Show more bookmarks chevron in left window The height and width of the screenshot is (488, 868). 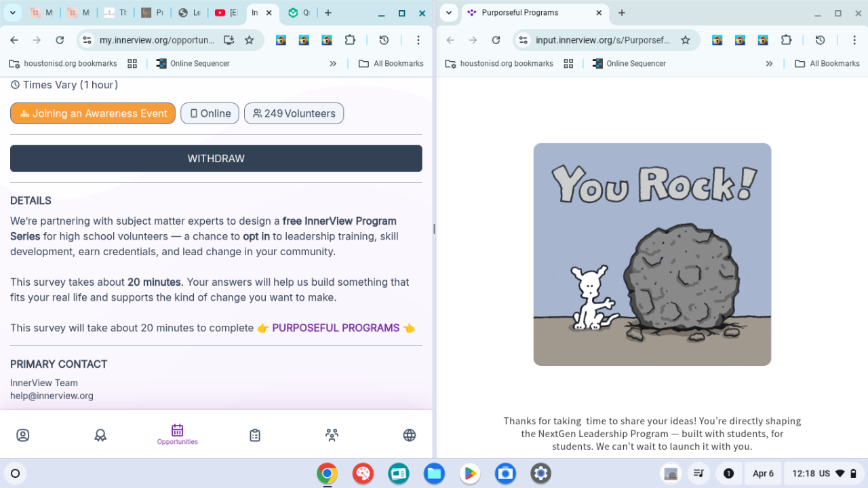[333, 63]
